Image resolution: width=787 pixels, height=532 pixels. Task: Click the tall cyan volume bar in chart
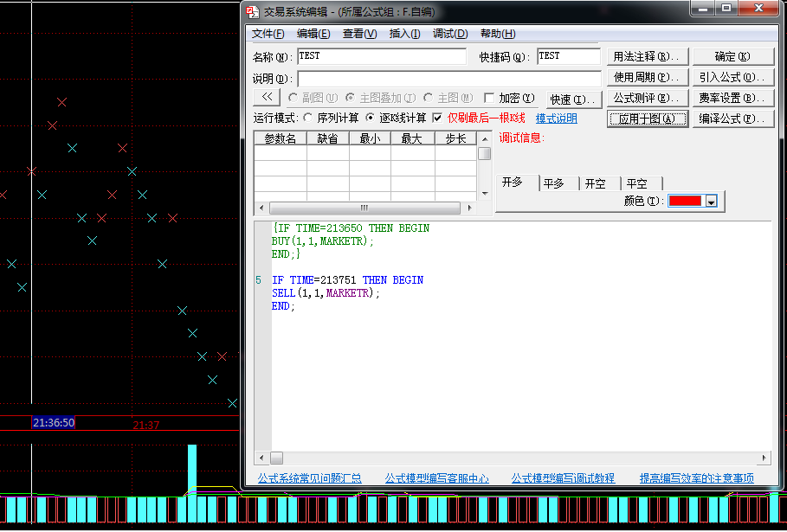192,470
